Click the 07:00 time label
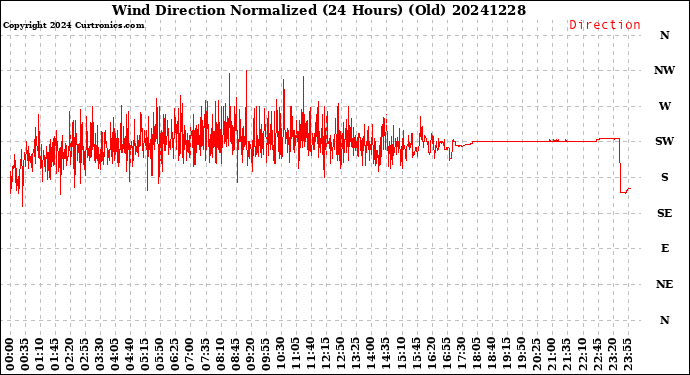 pyautogui.click(x=190, y=354)
